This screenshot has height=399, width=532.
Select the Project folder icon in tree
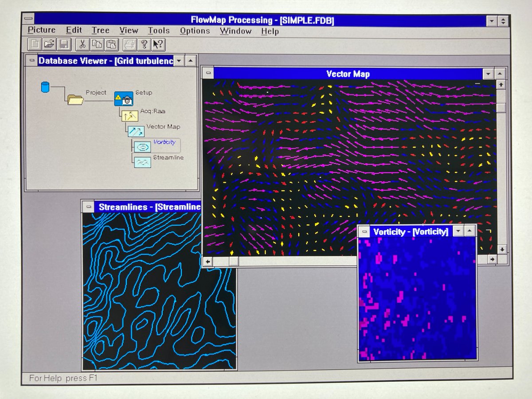[x=75, y=99]
